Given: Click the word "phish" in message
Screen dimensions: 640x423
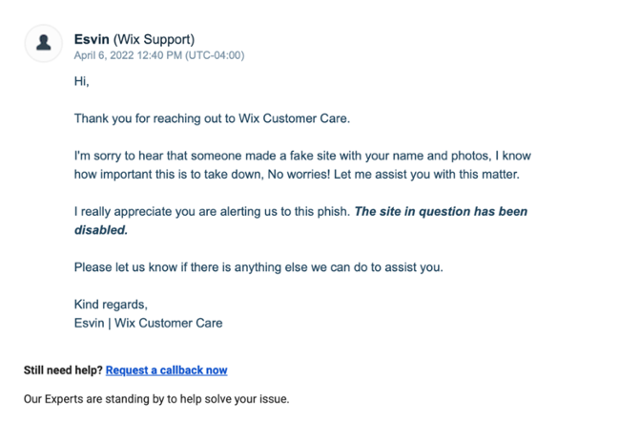Looking at the screenshot, I should pos(329,212).
